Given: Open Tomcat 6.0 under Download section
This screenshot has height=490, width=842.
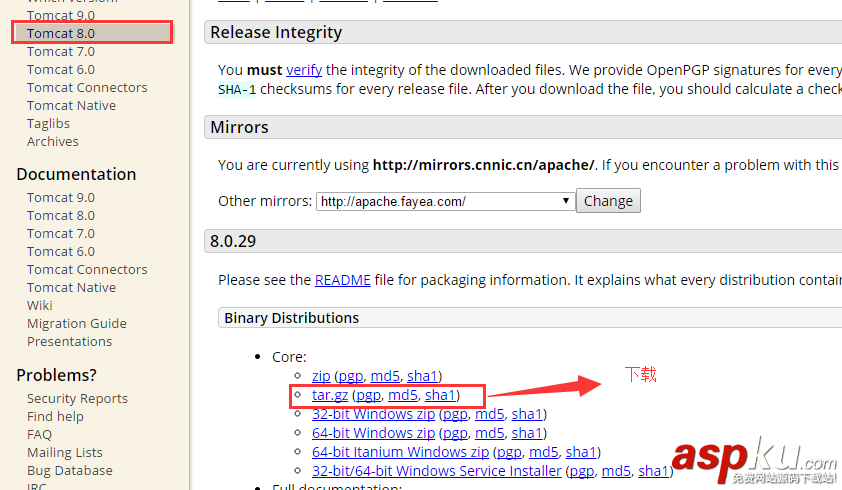Looking at the screenshot, I should [61, 70].
